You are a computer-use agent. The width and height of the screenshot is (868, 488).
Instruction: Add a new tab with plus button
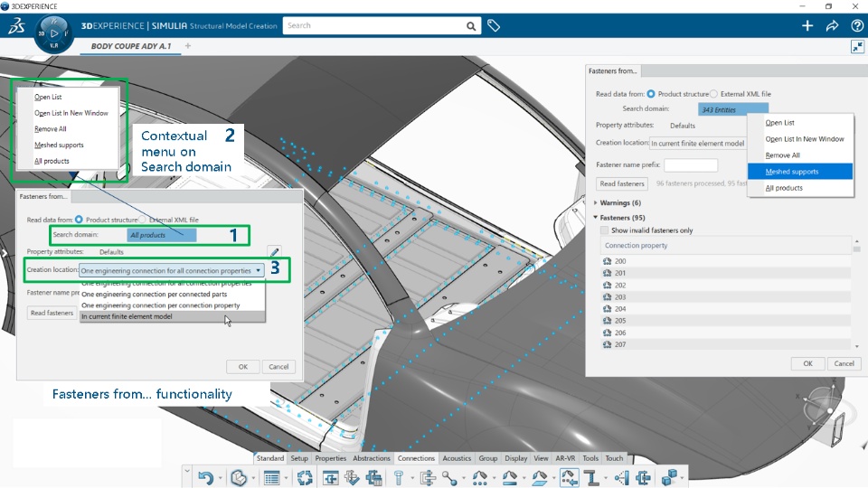(x=188, y=46)
